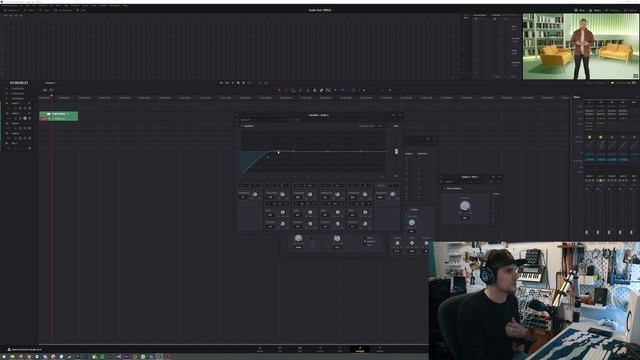The width and height of the screenshot is (640, 360).
Task: Switch to the Color page tab
Action: (340, 349)
